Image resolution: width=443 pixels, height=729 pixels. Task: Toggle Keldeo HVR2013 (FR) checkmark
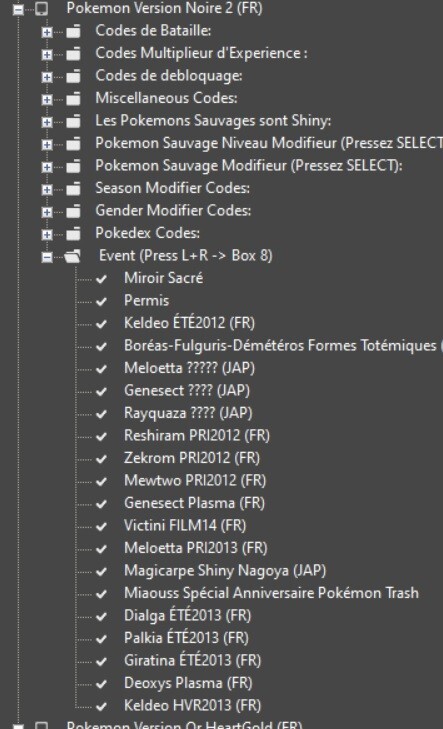click(101, 706)
